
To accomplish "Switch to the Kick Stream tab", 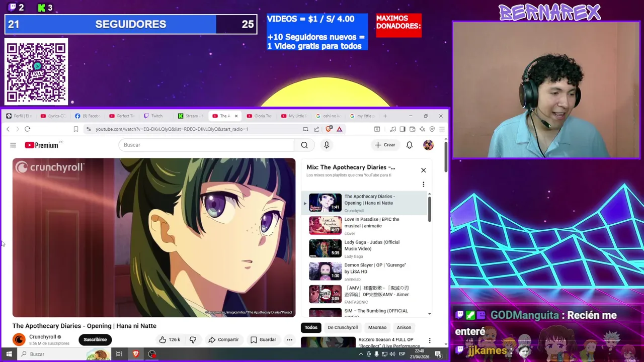I will coord(191,116).
